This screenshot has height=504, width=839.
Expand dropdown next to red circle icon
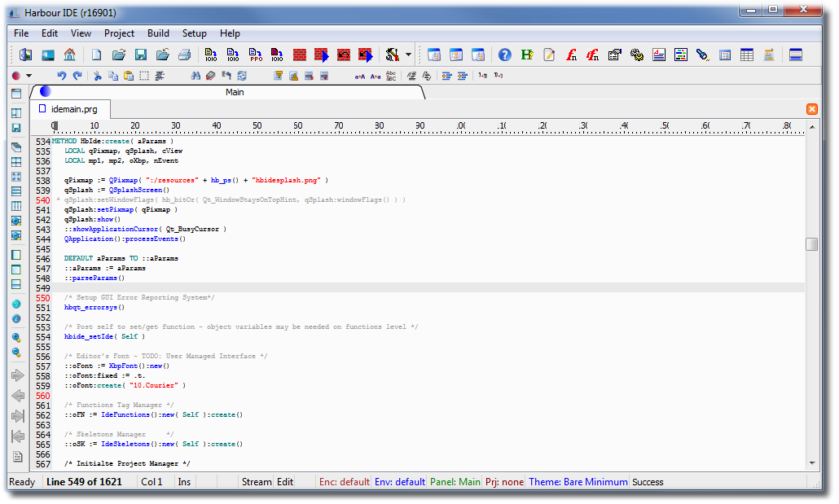[x=29, y=76]
